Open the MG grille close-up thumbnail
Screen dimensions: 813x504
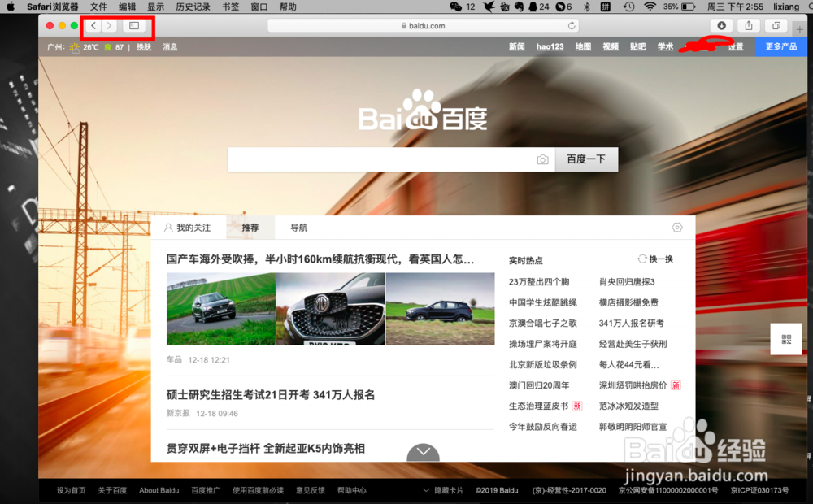click(x=331, y=309)
